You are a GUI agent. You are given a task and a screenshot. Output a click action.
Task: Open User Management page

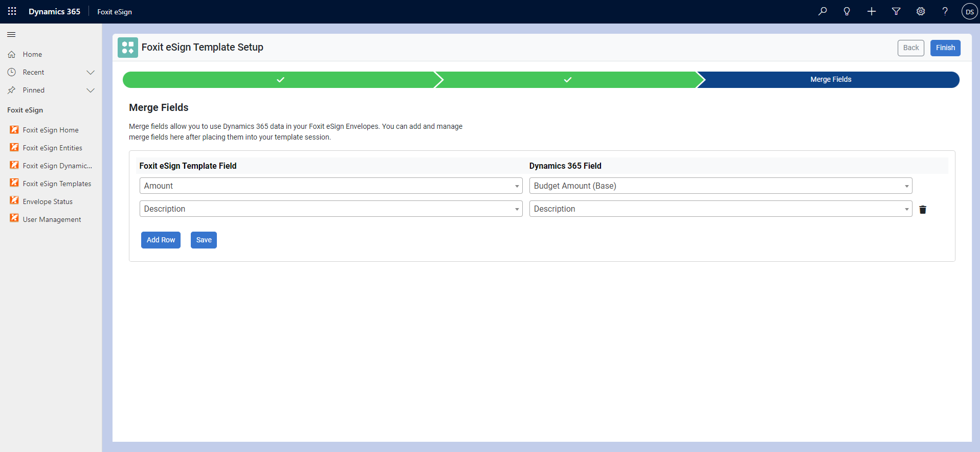[52, 219]
